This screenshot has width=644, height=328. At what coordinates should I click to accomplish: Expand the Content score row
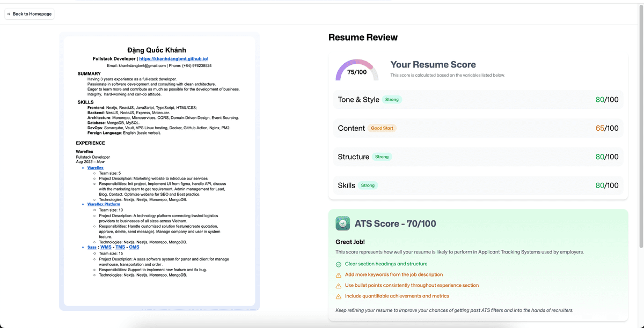(478, 128)
